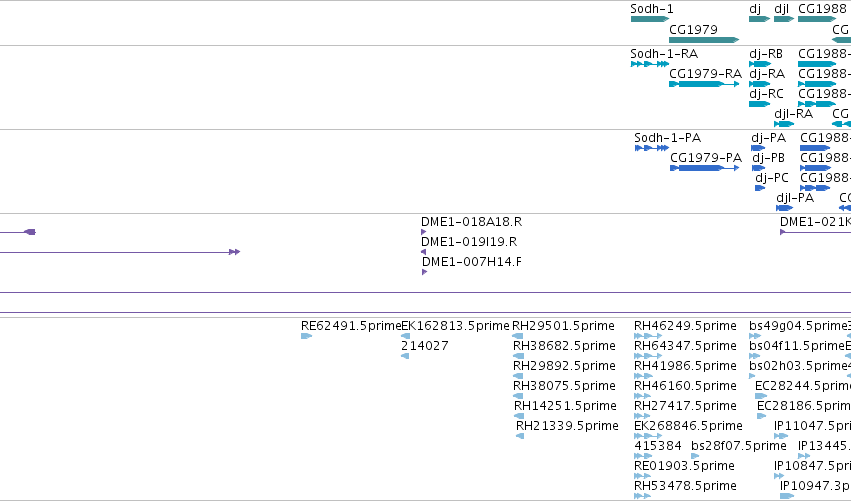Screen dimensions: 851x501
Task: Select the Sodh-1 gene label
Action: coord(652,9)
